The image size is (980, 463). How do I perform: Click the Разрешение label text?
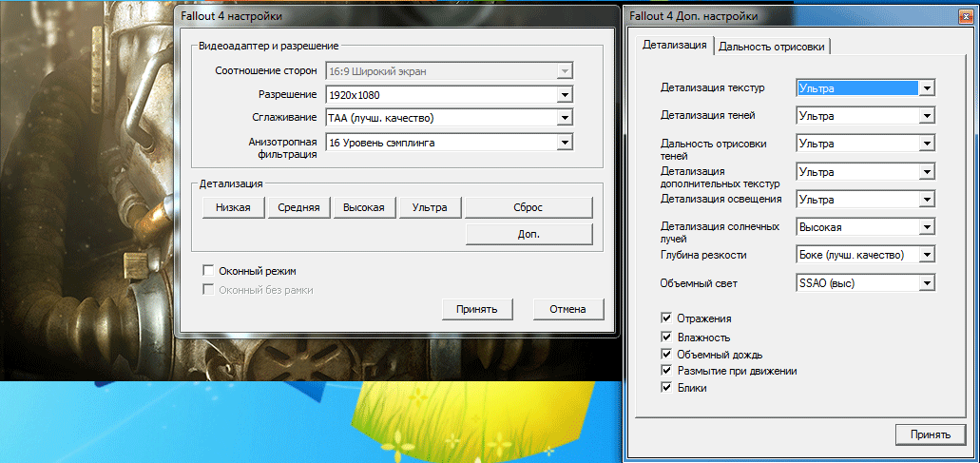click(x=288, y=95)
